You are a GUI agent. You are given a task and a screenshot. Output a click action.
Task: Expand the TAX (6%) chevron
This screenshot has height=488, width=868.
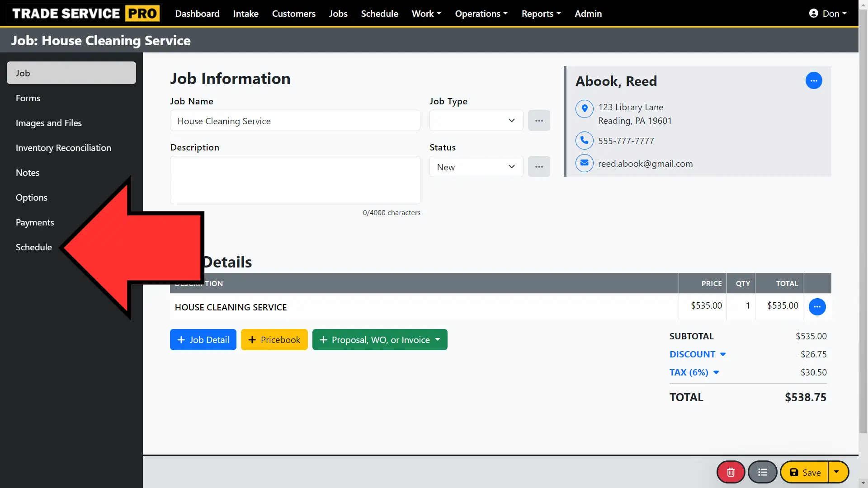pyautogui.click(x=716, y=372)
